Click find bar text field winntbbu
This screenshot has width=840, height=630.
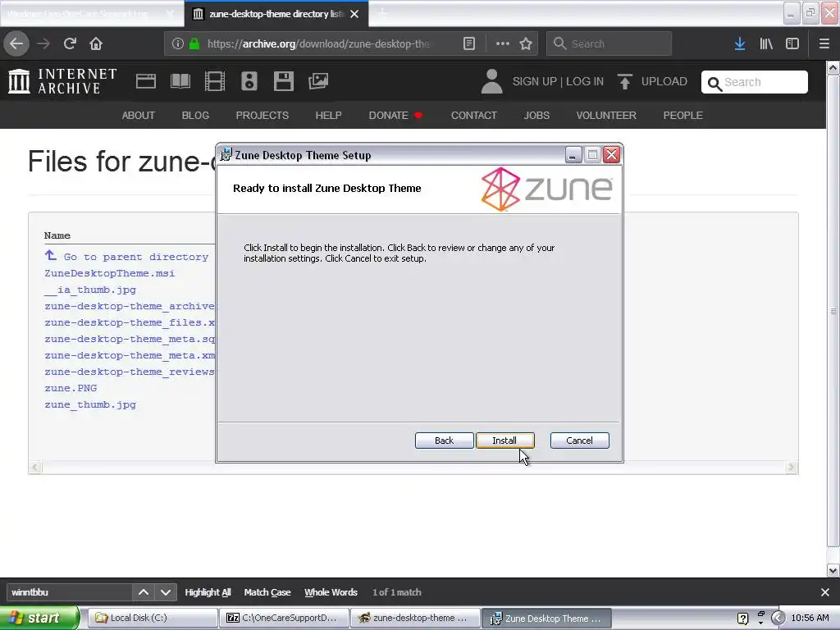[69, 592]
